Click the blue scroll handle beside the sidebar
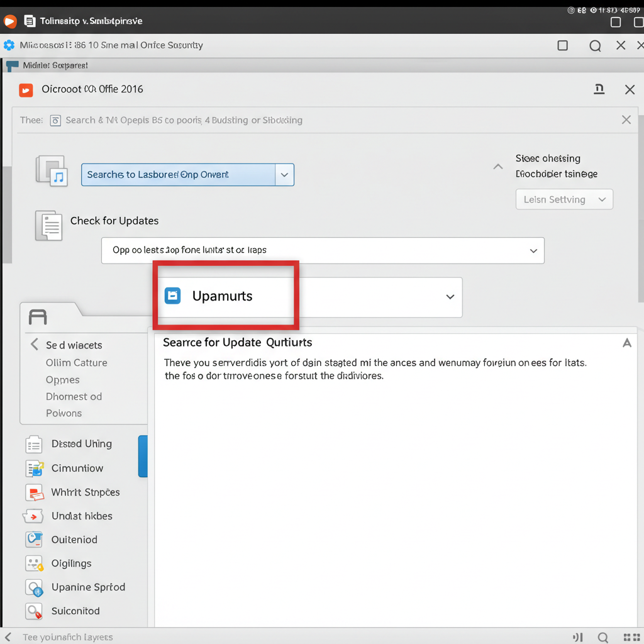This screenshot has width=644, height=644. click(143, 457)
